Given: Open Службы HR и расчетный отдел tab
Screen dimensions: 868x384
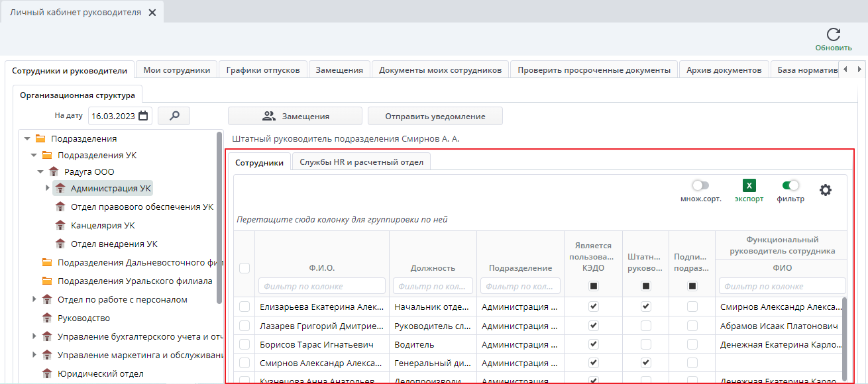Looking at the screenshot, I should (361, 162).
